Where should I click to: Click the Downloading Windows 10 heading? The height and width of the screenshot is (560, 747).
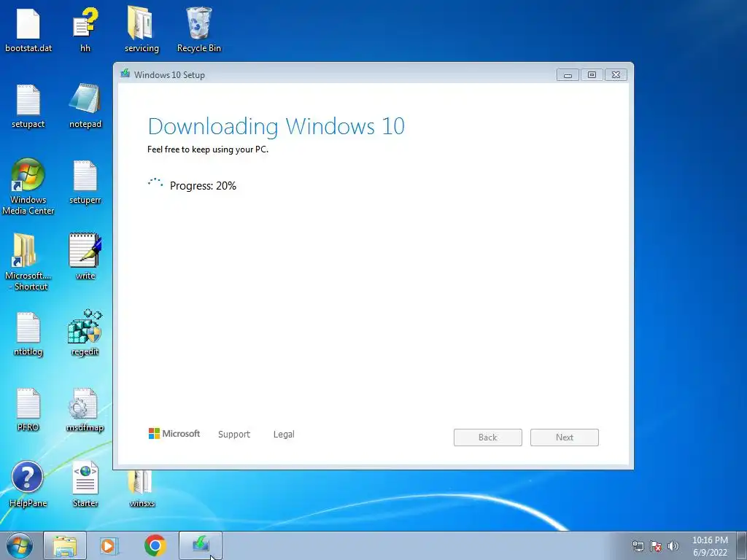[276, 126]
